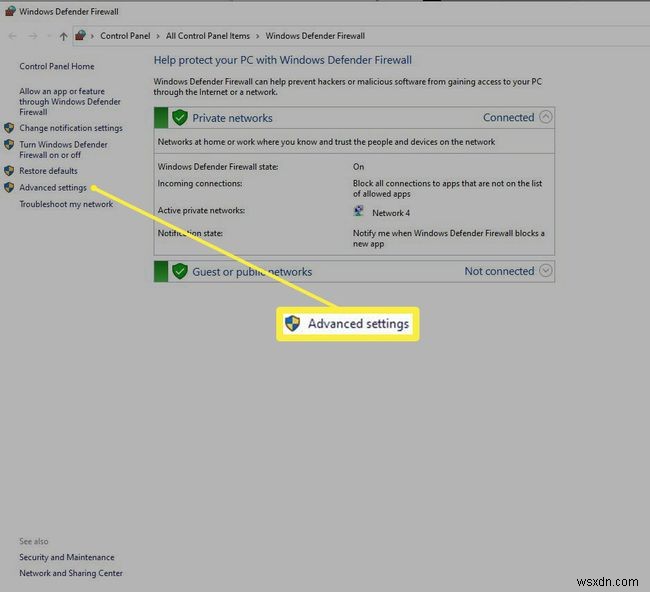The width and height of the screenshot is (650, 592).
Task: Collapse the Private networks section chevron
Action: click(x=546, y=117)
